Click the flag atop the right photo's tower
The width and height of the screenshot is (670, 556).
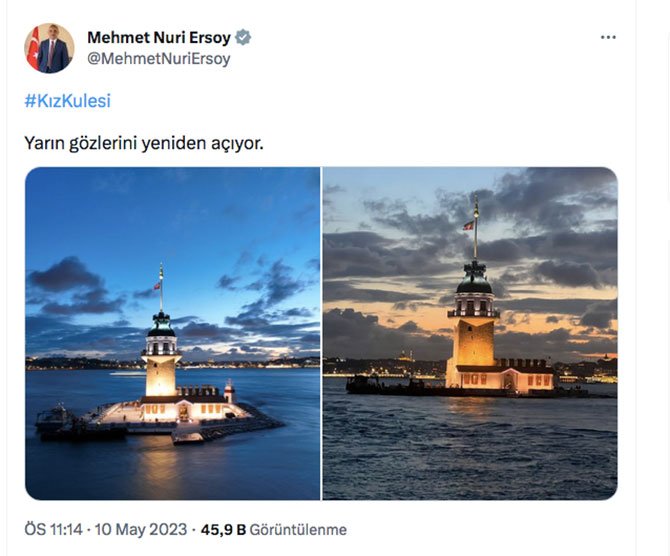[x=469, y=225]
